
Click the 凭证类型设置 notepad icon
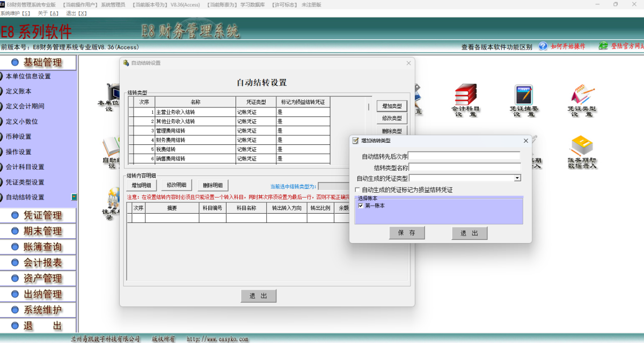click(582, 95)
